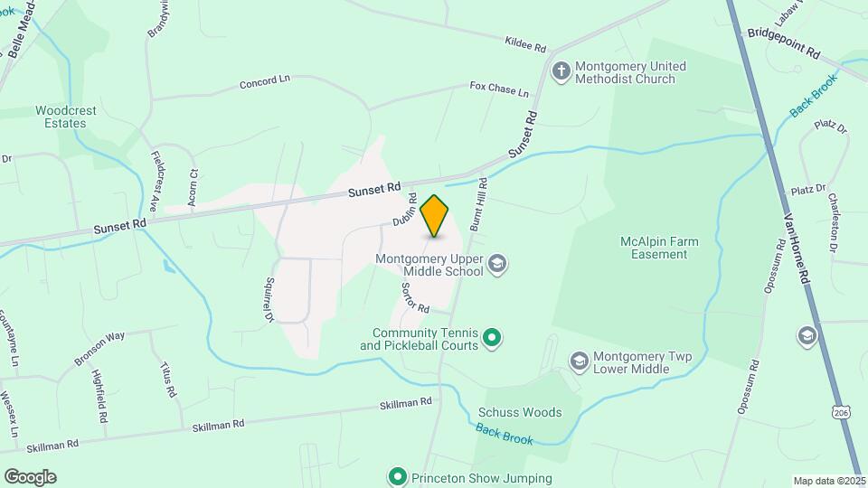The width and height of the screenshot is (868, 488).
Task: Open Community Tennis and Pickleball Courts marker
Action: pyautogui.click(x=492, y=337)
